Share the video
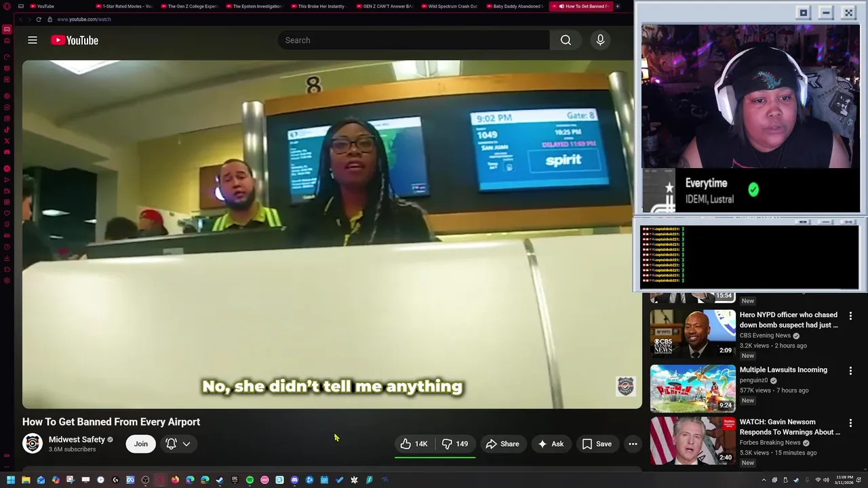Image resolution: width=868 pixels, height=488 pixels. tap(502, 444)
